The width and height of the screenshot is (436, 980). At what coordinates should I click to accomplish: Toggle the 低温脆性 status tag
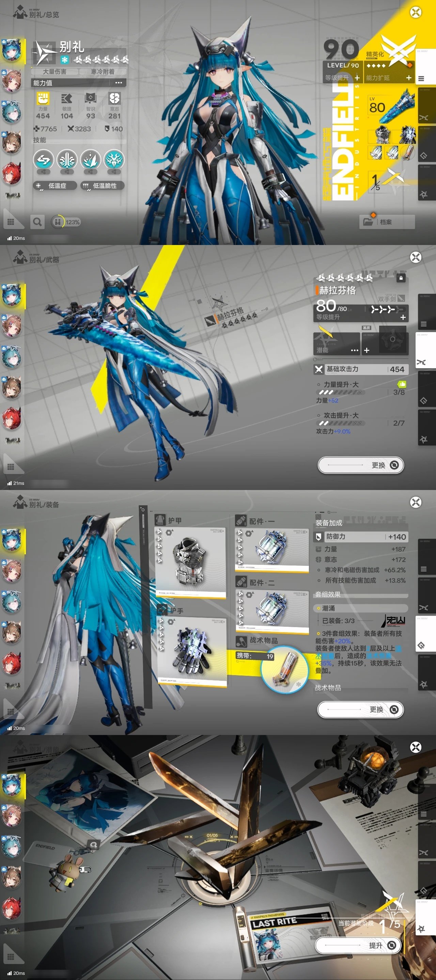[x=103, y=185]
